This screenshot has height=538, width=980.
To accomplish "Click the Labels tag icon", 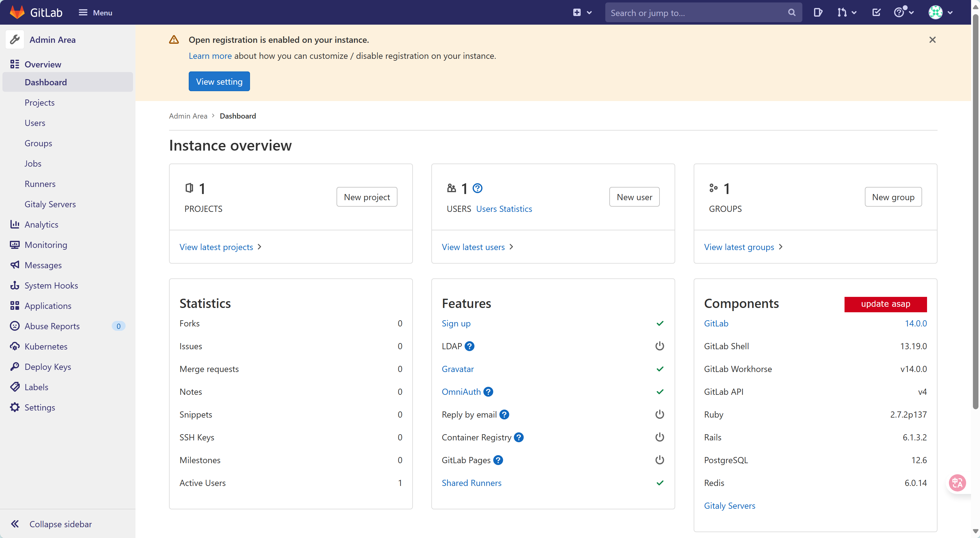I will (x=15, y=387).
